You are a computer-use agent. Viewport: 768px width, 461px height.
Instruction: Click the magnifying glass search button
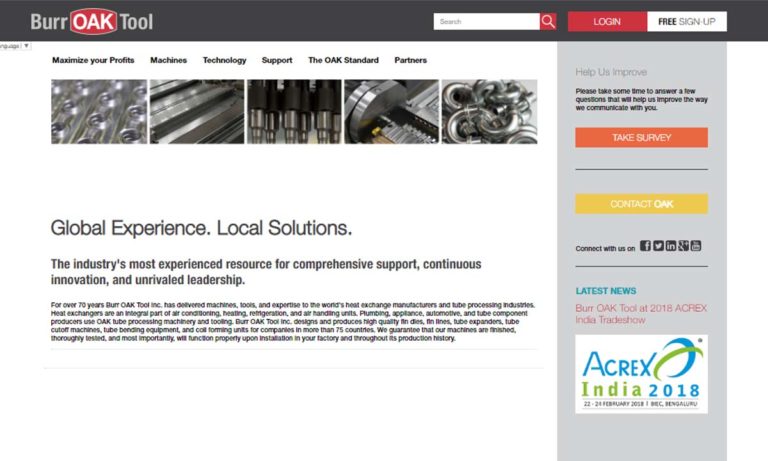pos(548,22)
